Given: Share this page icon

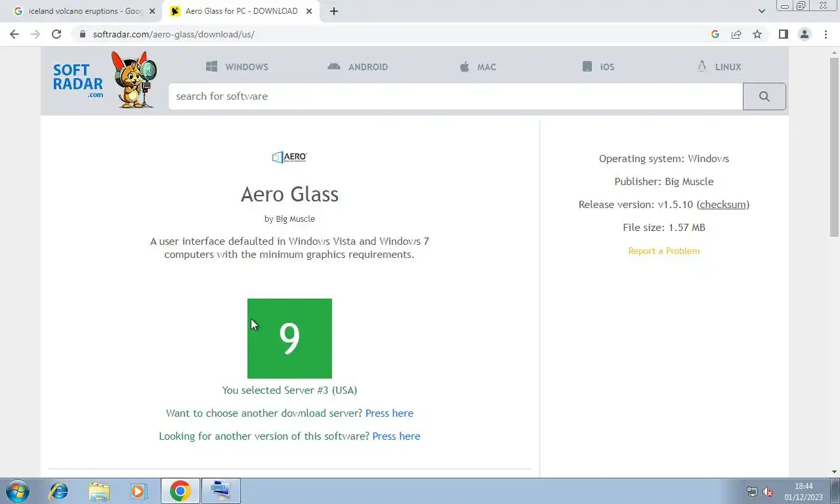Looking at the screenshot, I should point(736,34).
